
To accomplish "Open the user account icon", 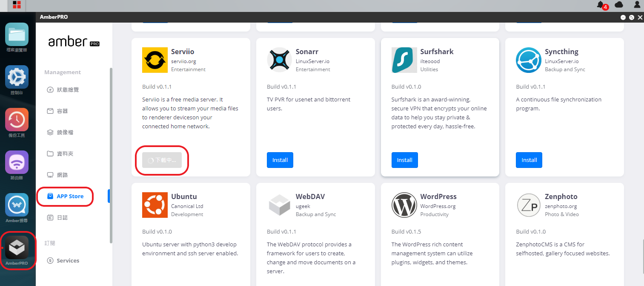I will (637, 5).
